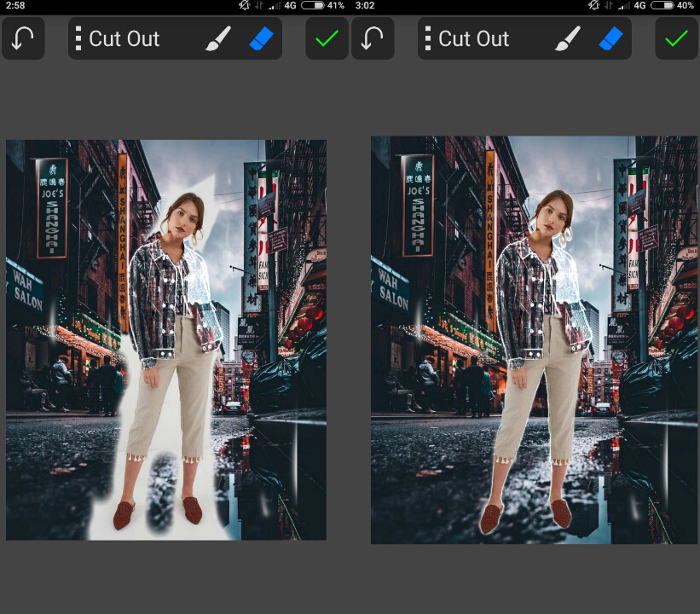Tap the 41% battery indicator in status bar
The width and height of the screenshot is (700, 614).
point(324,5)
